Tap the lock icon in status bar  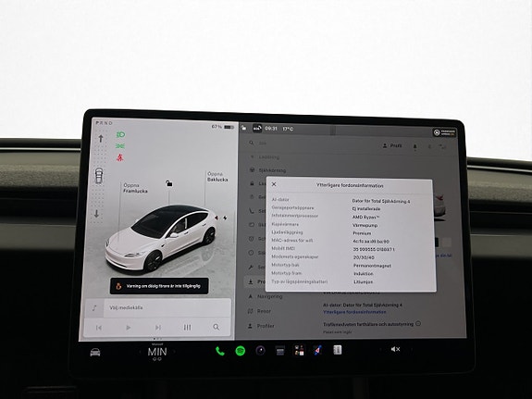point(243,128)
